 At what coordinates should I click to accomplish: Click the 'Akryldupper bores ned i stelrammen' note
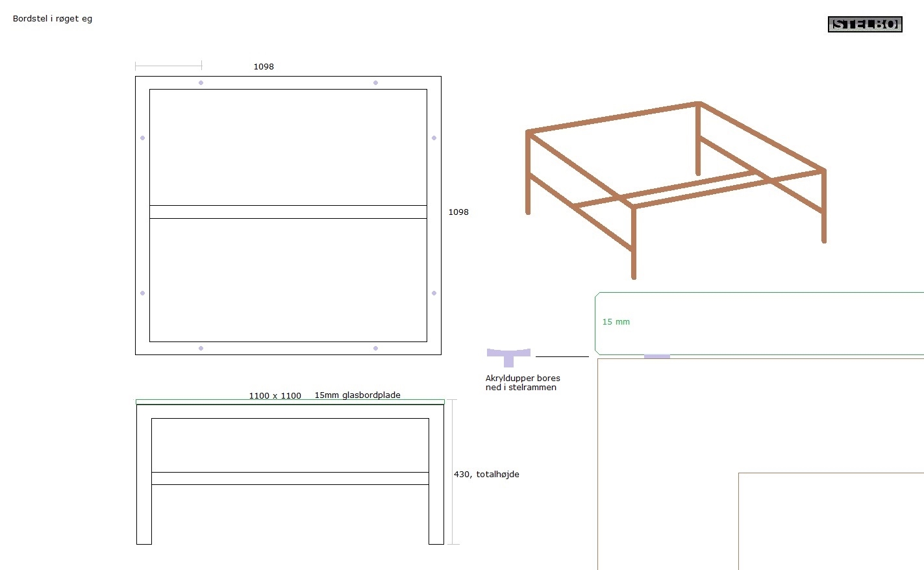[522, 383]
